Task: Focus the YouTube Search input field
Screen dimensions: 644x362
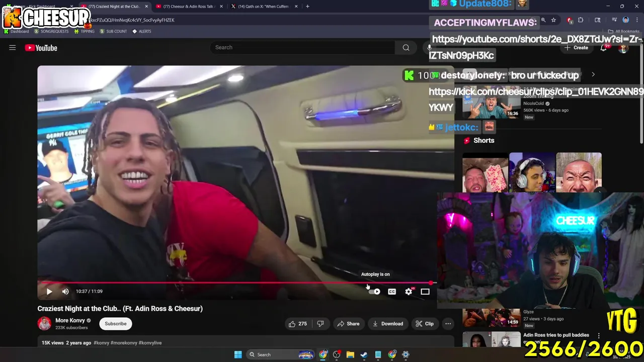Action: [x=303, y=48]
